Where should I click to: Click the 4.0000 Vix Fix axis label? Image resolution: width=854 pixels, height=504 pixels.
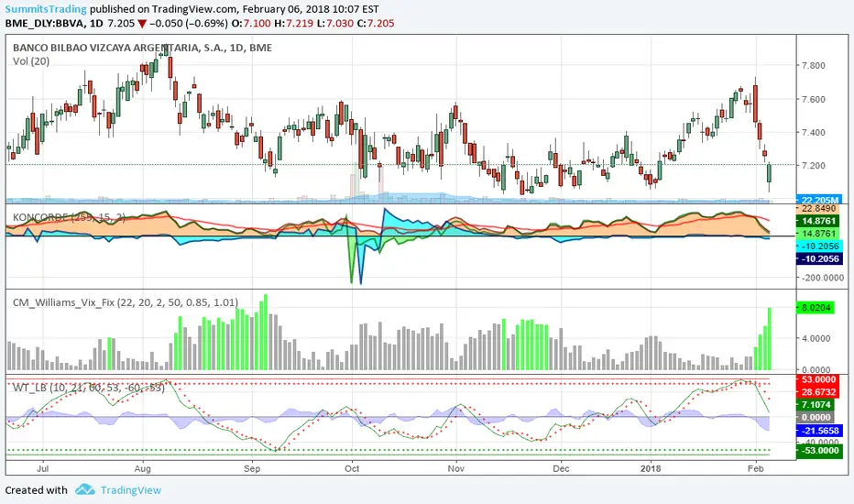point(816,338)
